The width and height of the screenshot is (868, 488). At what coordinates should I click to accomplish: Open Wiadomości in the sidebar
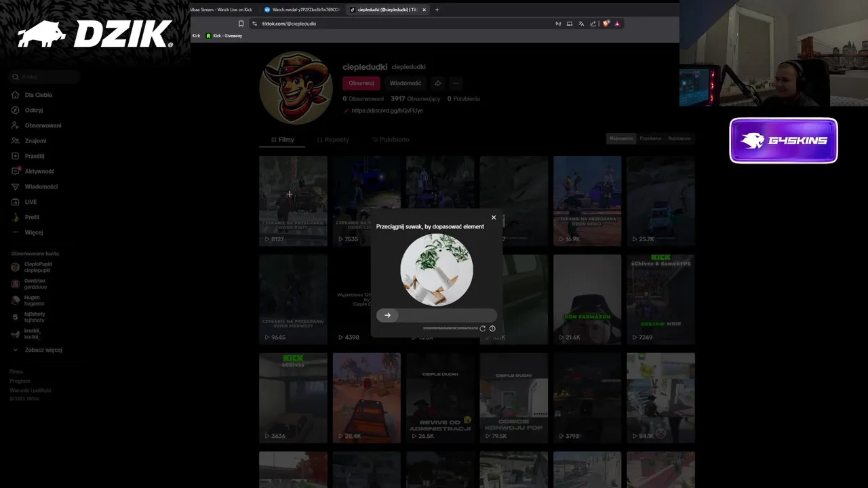tap(41, 186)
